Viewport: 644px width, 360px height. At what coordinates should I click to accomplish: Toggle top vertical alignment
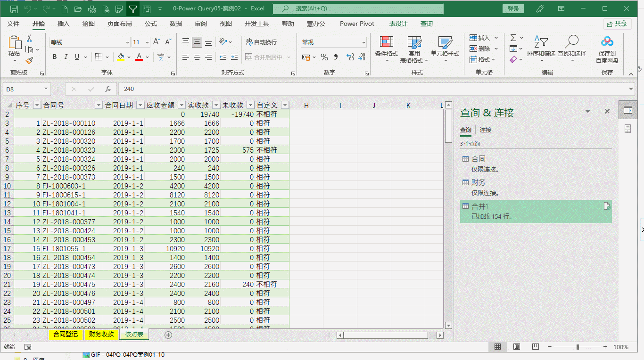pyautogui.click(x=186, y=42)
